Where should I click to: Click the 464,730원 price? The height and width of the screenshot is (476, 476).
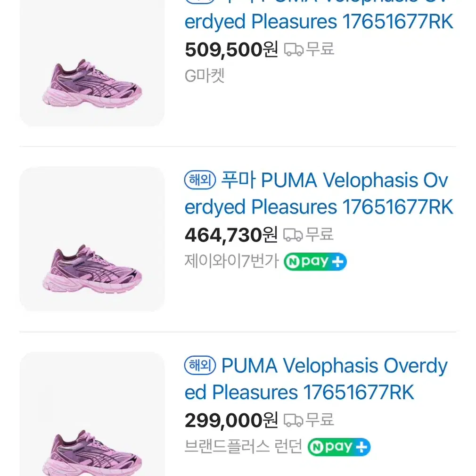pyautogui.click(x=231, y=235)
